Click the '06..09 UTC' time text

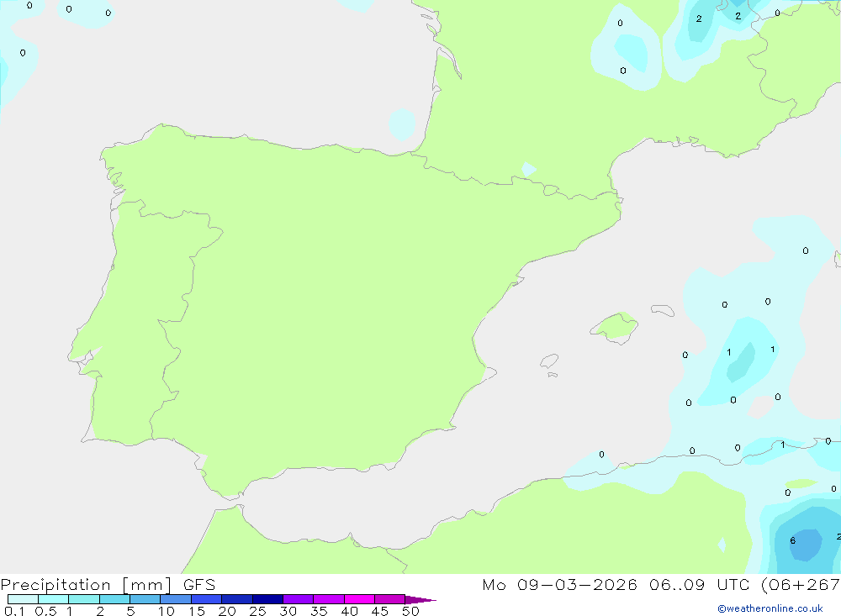pos(698,585)
